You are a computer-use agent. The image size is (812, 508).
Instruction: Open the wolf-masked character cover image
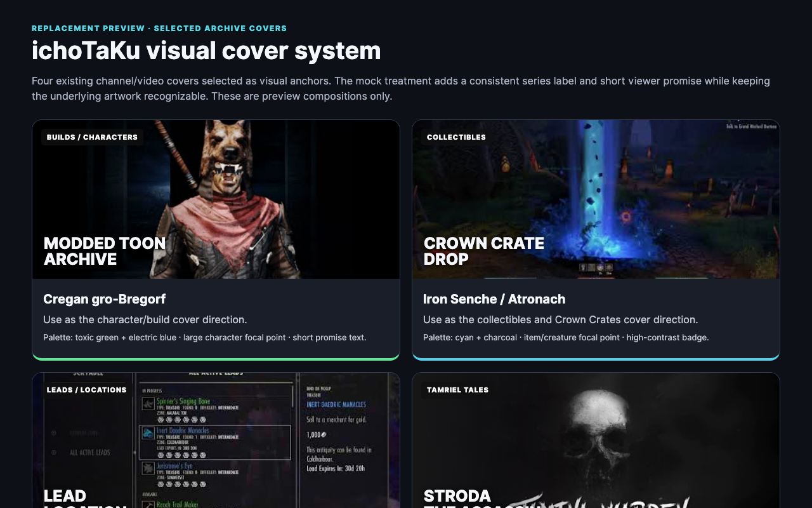[x=216, y=199]
